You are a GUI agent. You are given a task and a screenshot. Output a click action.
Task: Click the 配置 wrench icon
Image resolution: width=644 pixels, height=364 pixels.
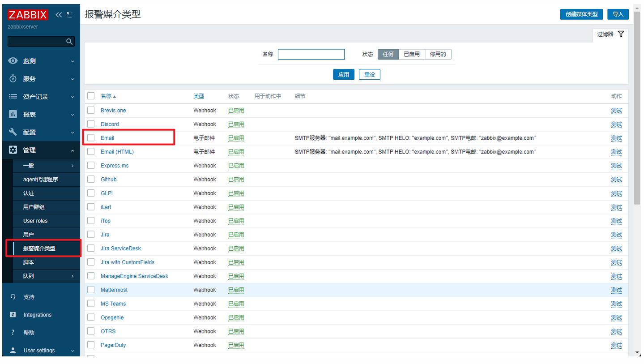pyautogui.click(x=13, y=132)
